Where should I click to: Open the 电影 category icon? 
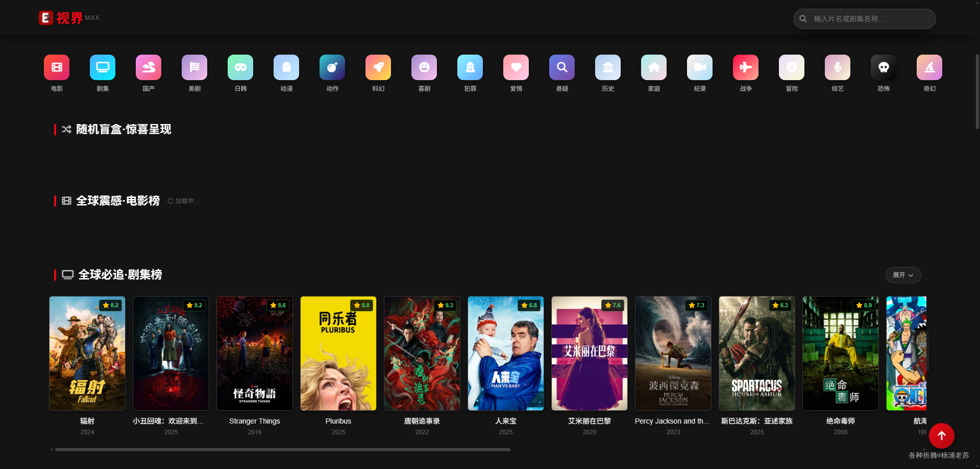click(57, 67)
